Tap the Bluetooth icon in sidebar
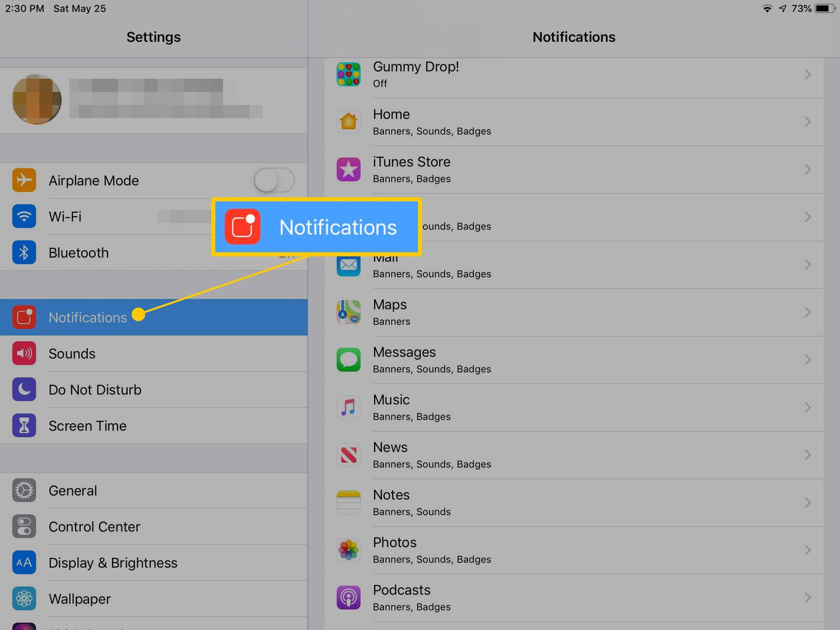Image resolution: width=840 pixels, height=630 pixels. [24, 253]
